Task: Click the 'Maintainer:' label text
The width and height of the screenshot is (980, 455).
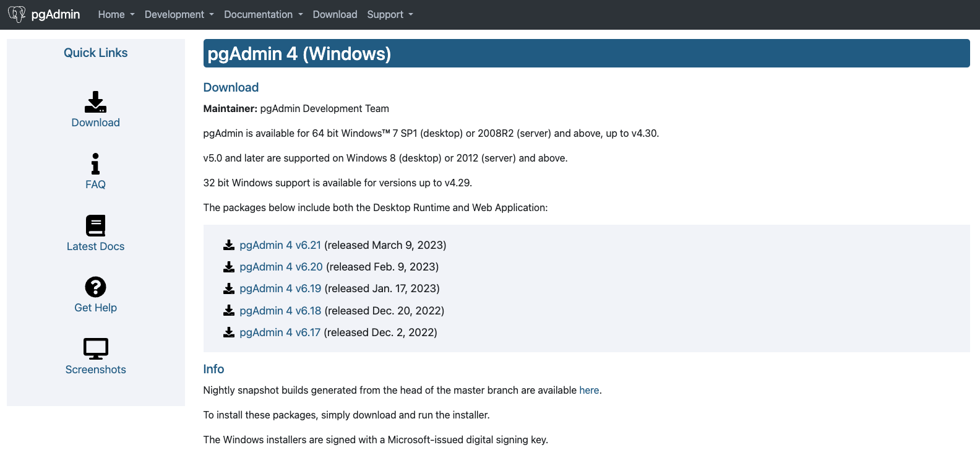Action: click(x=230, y=108)
